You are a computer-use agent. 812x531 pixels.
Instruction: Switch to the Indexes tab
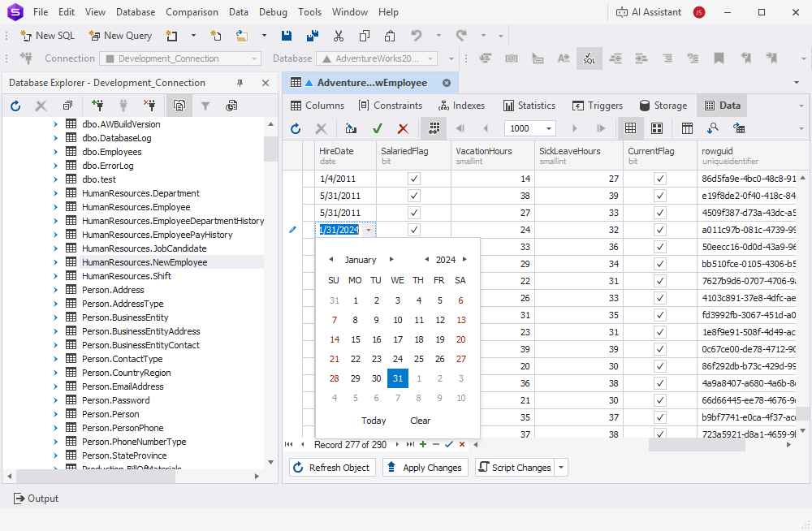pos(461,106)
